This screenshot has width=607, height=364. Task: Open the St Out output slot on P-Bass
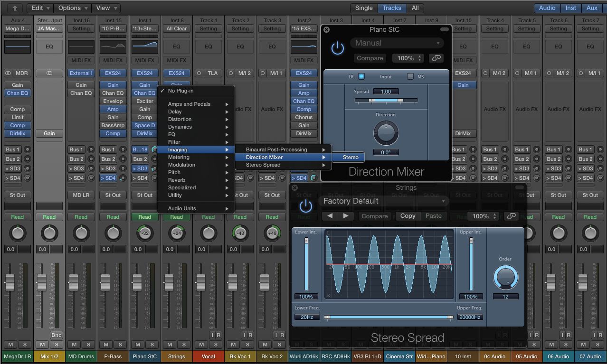pyautogui.click(x=113, y=195)
